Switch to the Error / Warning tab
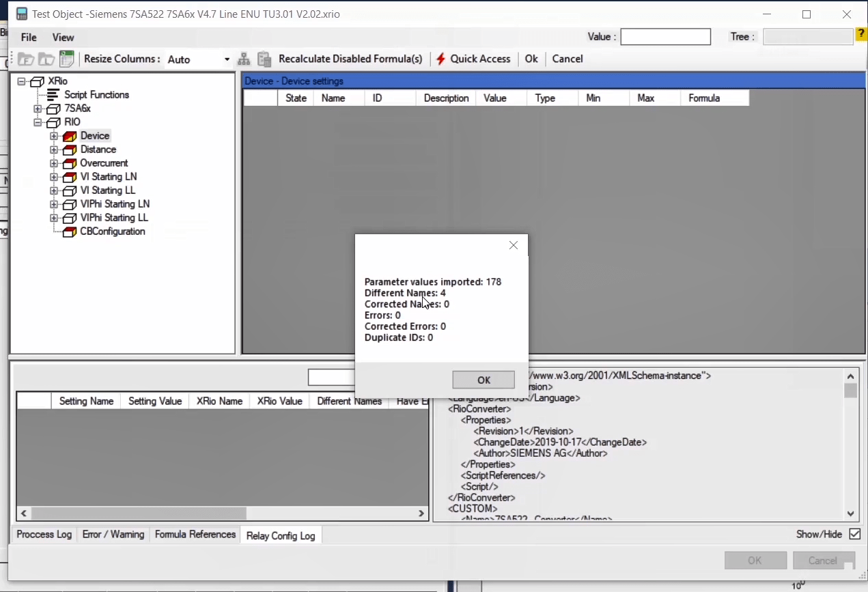This screenshot has height=592, width=868. click(113, 535)
